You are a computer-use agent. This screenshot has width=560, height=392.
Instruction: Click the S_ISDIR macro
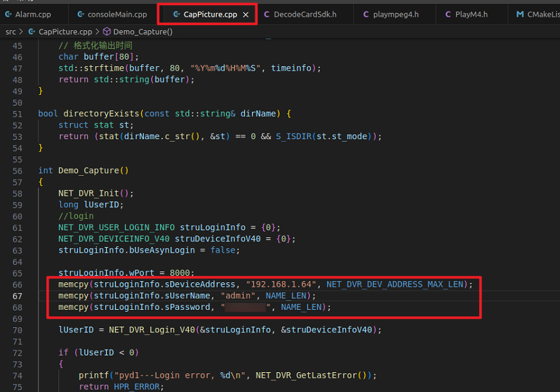coord(293,136)
